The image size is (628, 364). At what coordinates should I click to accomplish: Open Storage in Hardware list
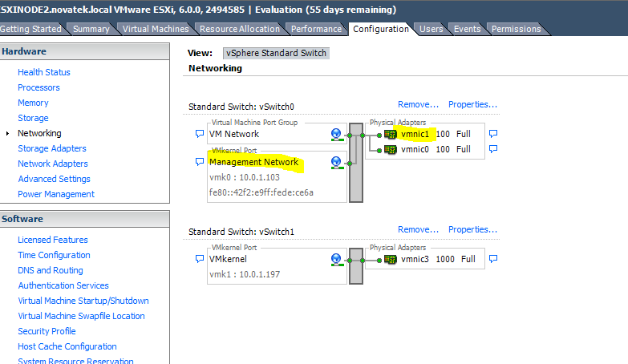click(x=33, y=118)
